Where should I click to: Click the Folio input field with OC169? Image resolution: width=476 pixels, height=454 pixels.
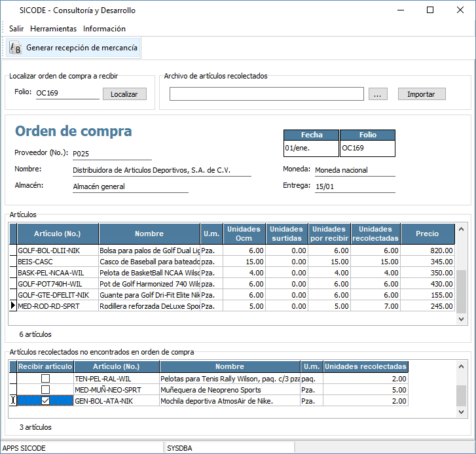point(67,93)
